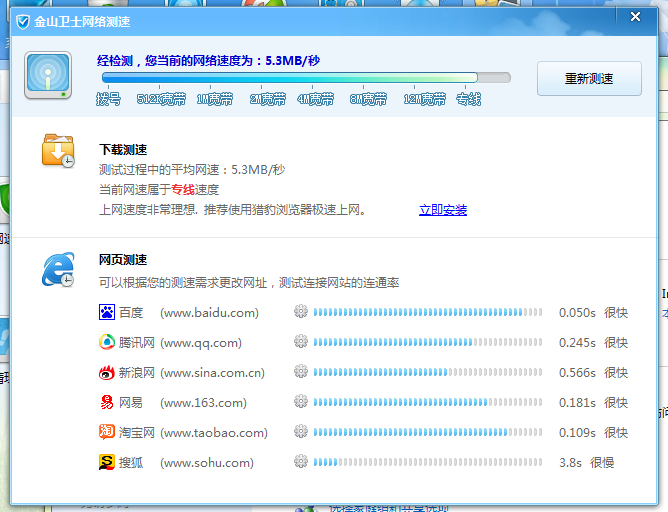Click the (www.sina.com.cn) address text
This screenshot has height=512, width=668.
point(212,373)
